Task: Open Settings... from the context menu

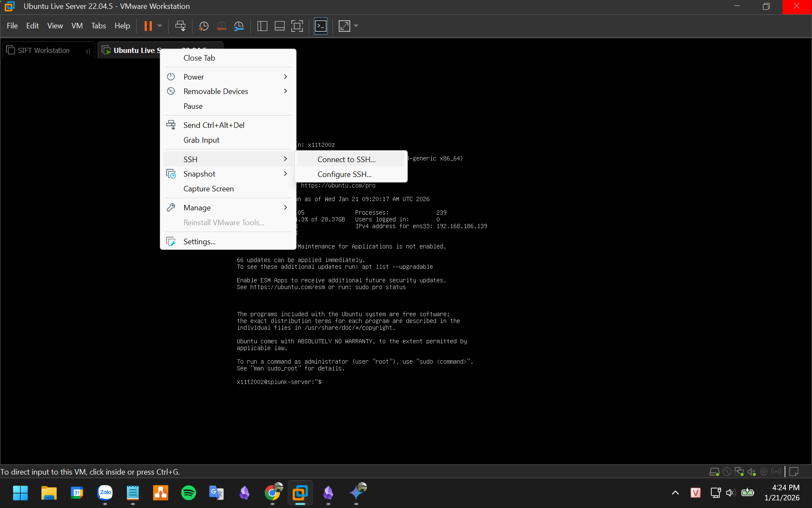Action: coord(199,242)
